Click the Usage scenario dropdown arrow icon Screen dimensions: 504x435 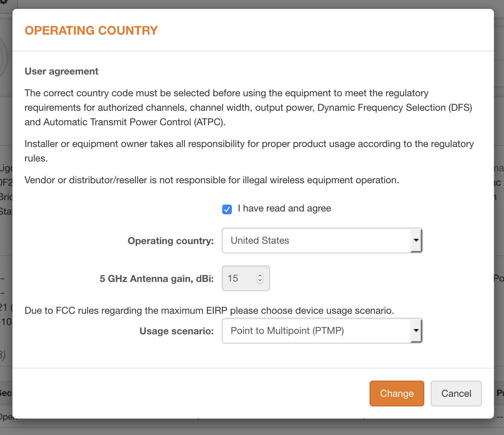[x=416, y=331]
